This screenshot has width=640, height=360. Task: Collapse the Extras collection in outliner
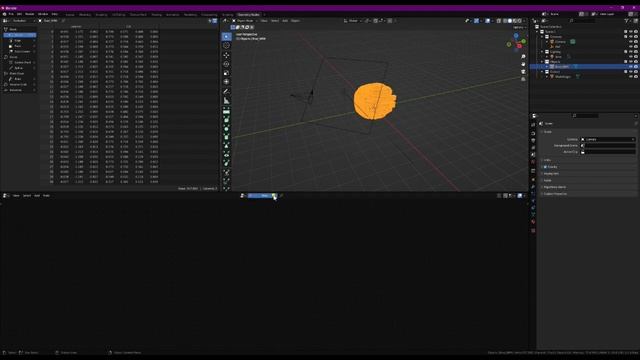coord(542,72)
